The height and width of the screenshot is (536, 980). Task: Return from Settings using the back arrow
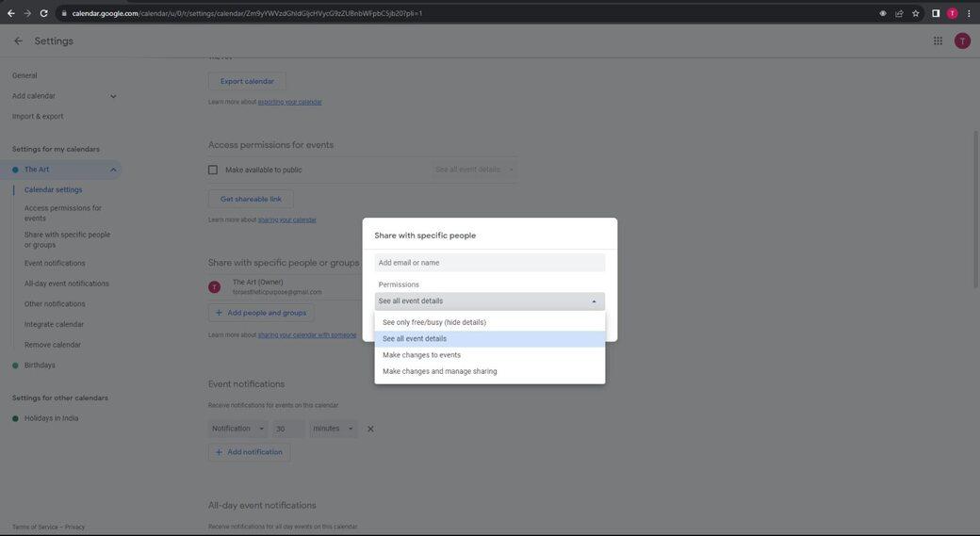[x=18, y=41]
